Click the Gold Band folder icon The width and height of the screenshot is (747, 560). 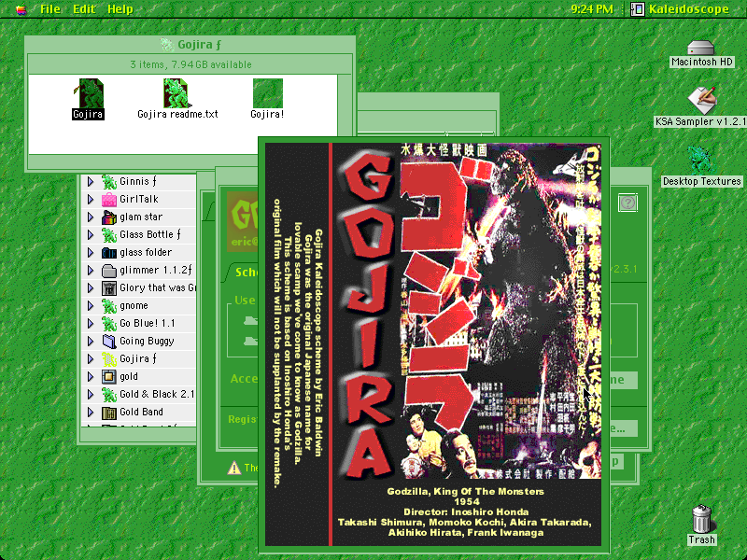tap(109, 413)
